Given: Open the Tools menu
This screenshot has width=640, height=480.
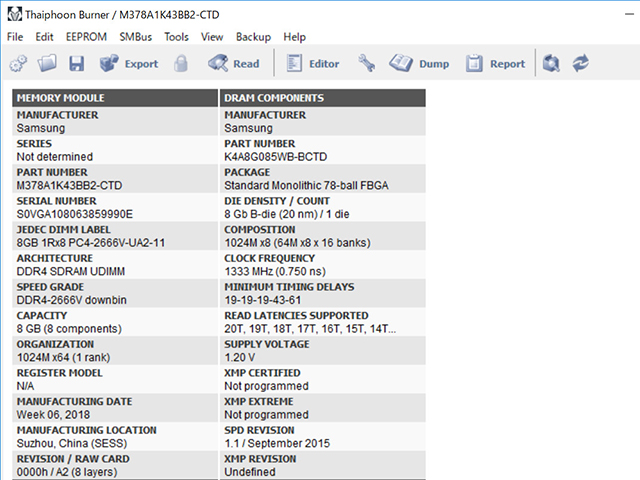Looking at the screenshot, I should click(176, 37).
